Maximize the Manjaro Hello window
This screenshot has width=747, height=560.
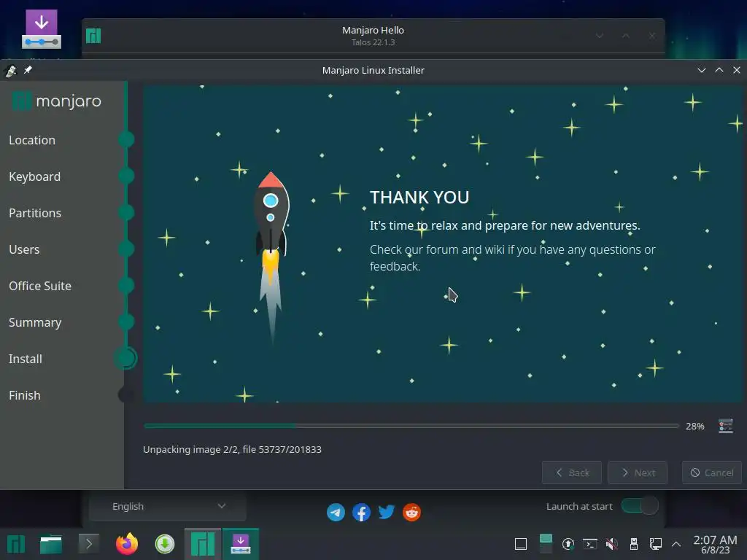tap(626, 36)
